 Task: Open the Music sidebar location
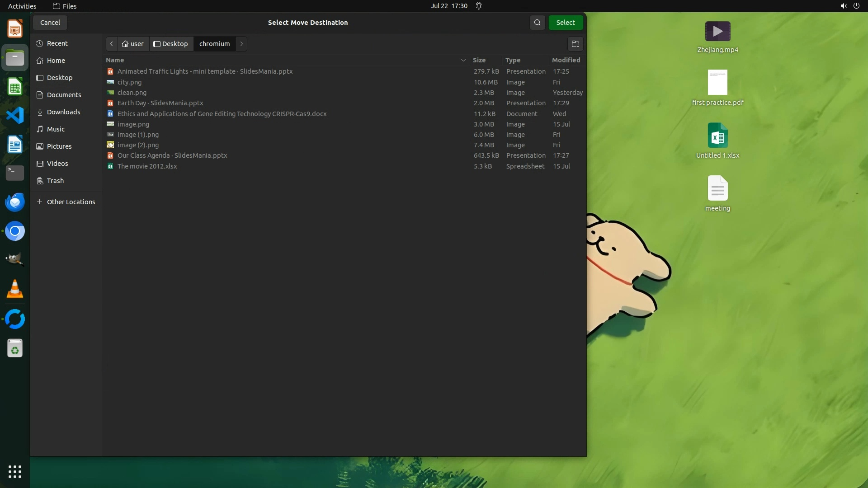[56, 129]
